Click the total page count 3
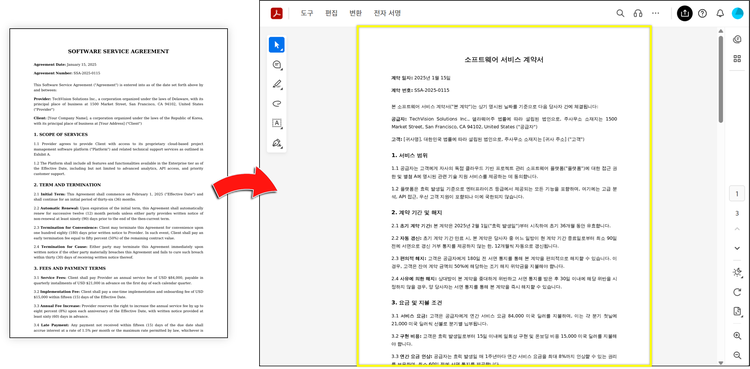The width and height of the screenshot is (750, 369). tap(737, 213)
